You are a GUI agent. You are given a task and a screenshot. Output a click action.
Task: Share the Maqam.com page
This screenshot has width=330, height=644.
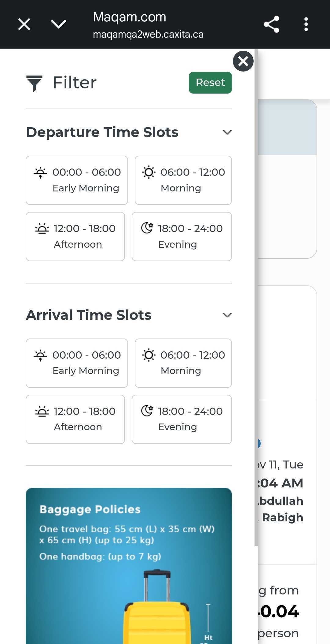[271, 24]
